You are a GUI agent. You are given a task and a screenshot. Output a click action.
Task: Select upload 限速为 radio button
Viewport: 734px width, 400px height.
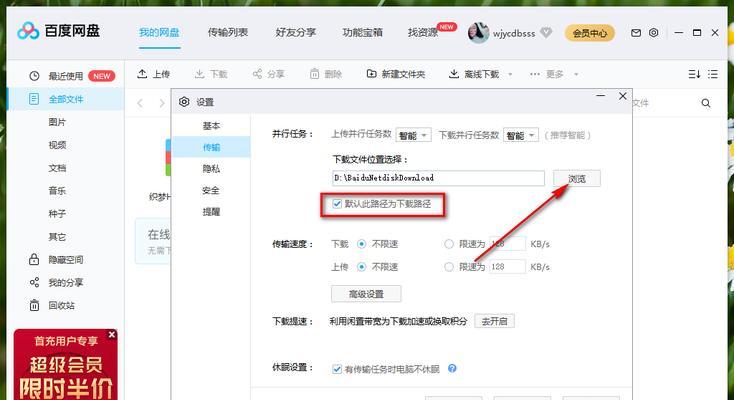pyautogui.click(x=449, y=267)
